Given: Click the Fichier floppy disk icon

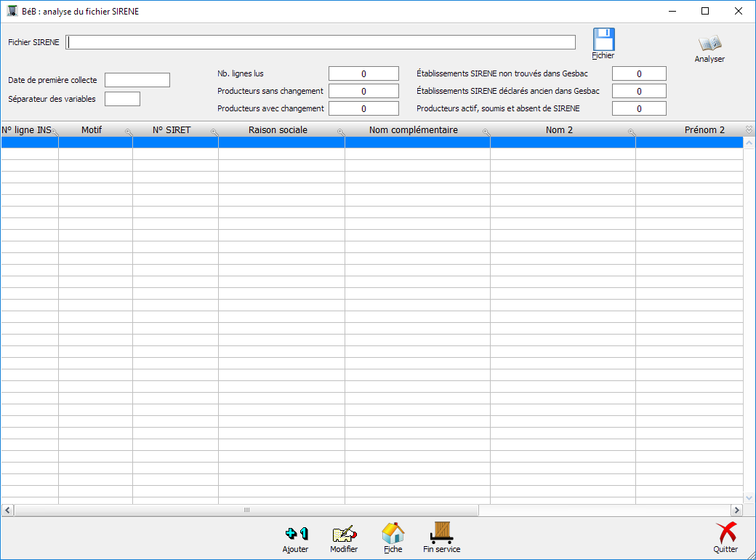Looking at the screenshot, I should tap(603, 39).
